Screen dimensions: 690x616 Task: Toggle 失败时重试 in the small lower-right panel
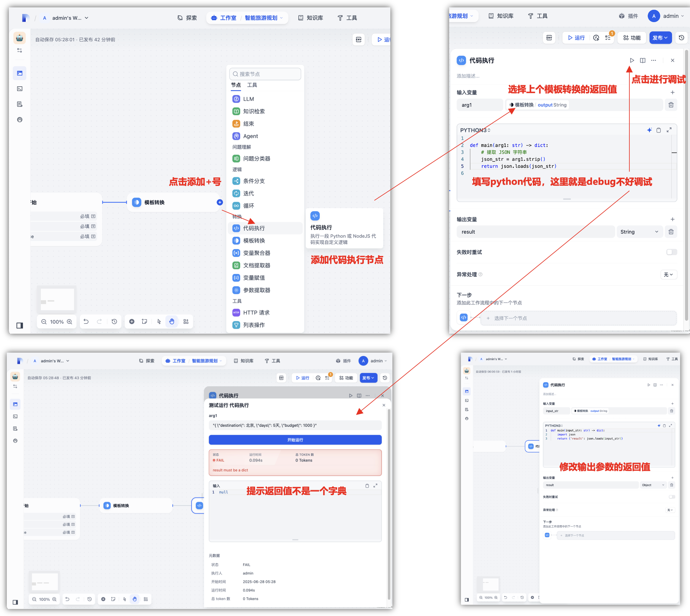click(x=671, y=497)
